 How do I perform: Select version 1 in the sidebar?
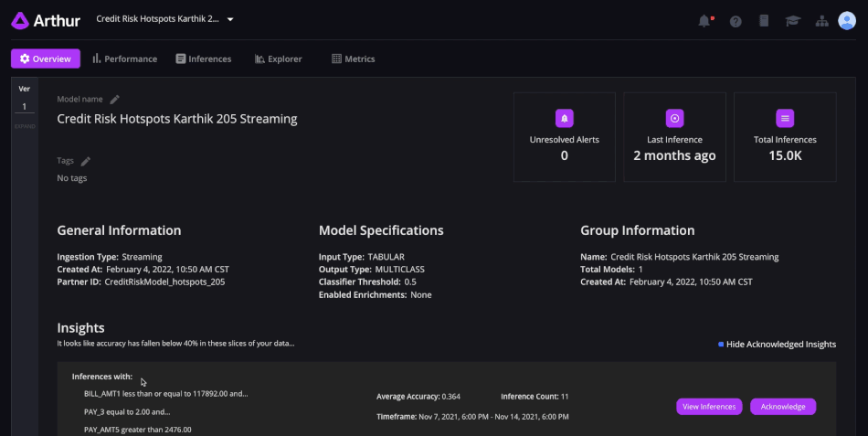(25, 106)
